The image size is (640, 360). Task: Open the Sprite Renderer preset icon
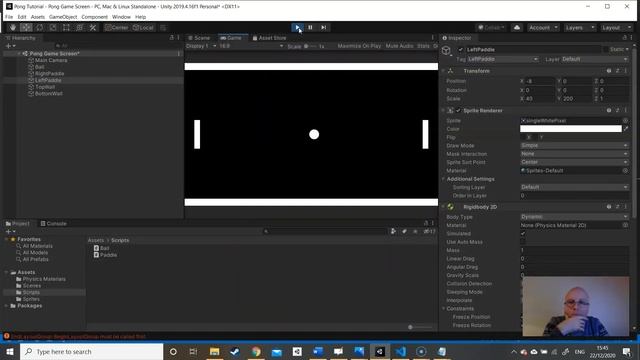click(x=618, y=111)
